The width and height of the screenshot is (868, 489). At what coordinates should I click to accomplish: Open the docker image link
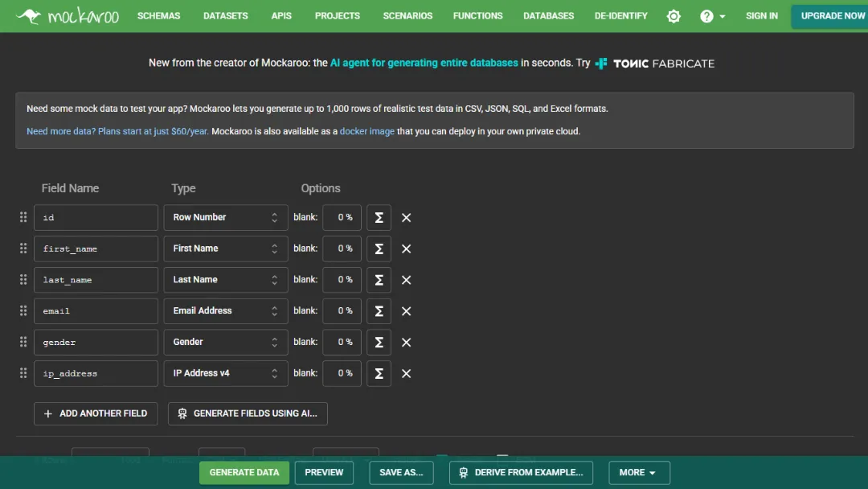[x=367, y=131]
